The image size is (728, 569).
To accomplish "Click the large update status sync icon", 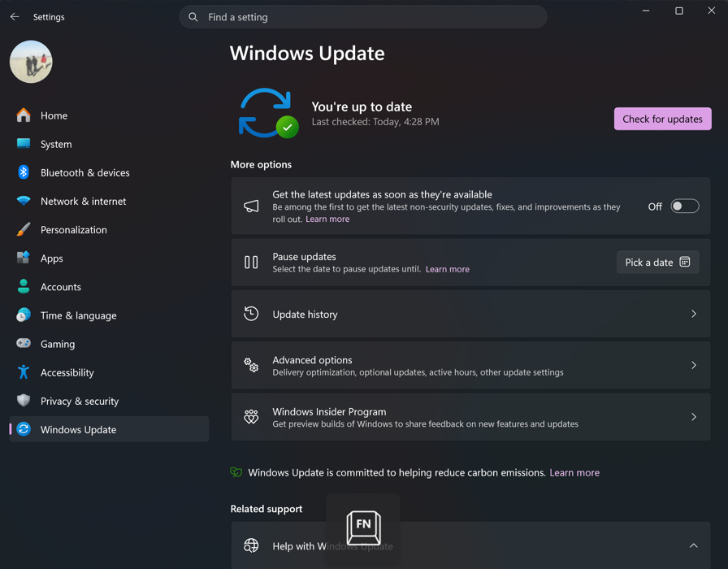I will [268, 113].
